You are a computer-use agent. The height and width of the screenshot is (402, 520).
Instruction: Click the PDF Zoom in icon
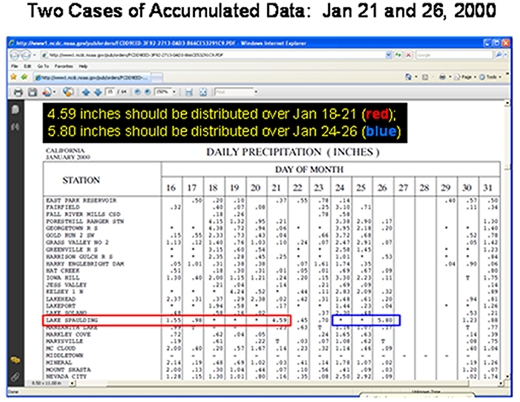147,92
